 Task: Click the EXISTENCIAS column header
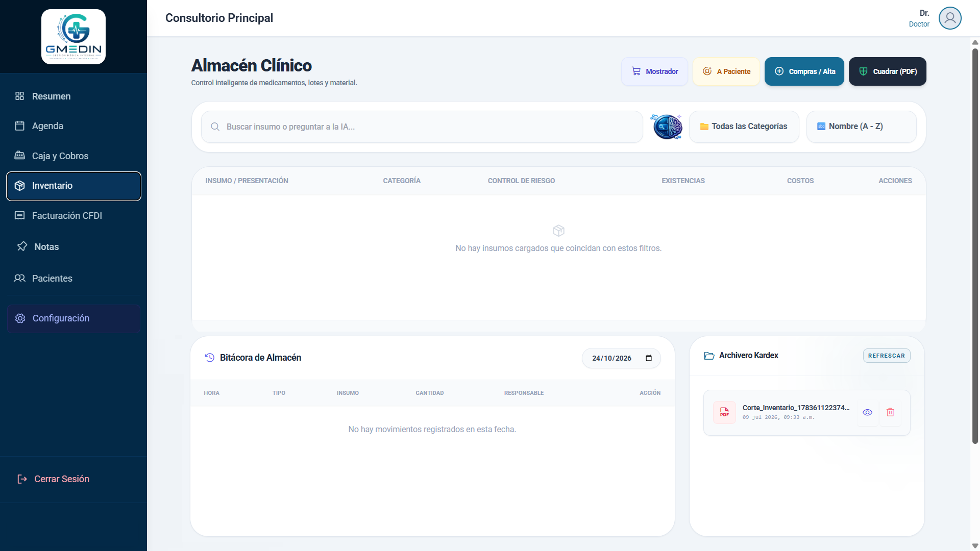(683, 181)
